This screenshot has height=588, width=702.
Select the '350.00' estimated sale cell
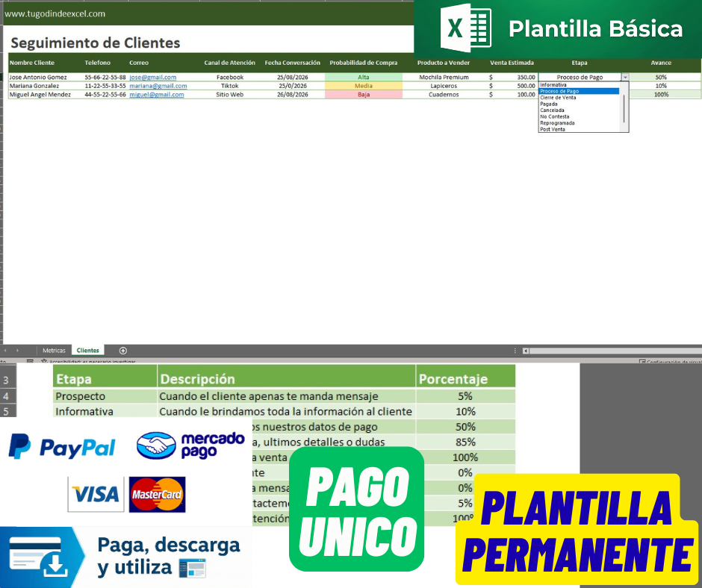(512, 77)
